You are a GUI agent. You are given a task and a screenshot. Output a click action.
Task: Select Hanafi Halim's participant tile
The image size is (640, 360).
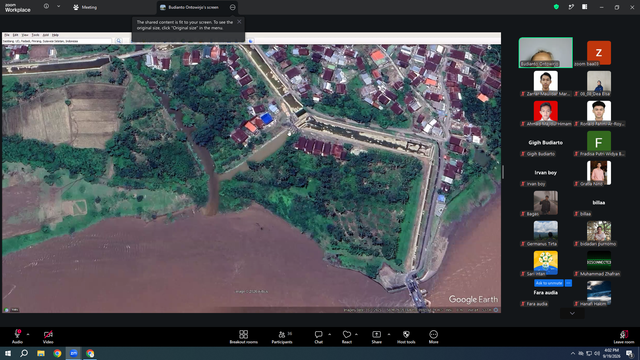(x=599, y=293)
